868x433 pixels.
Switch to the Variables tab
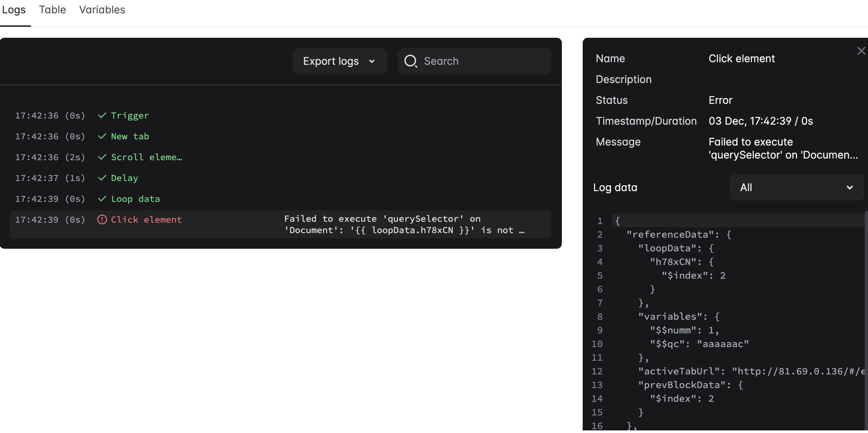[102, 10]
